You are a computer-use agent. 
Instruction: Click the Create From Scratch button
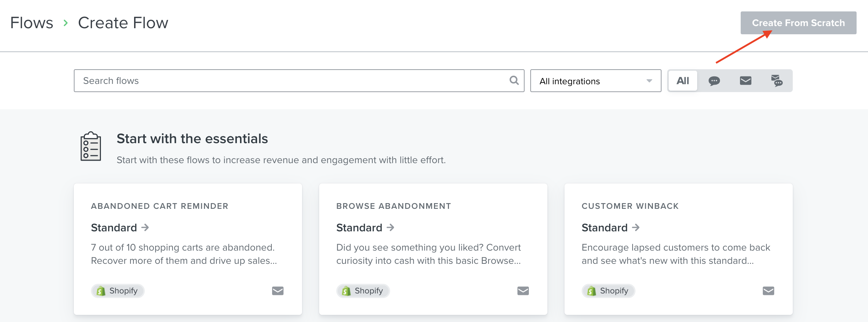[798, 23]
